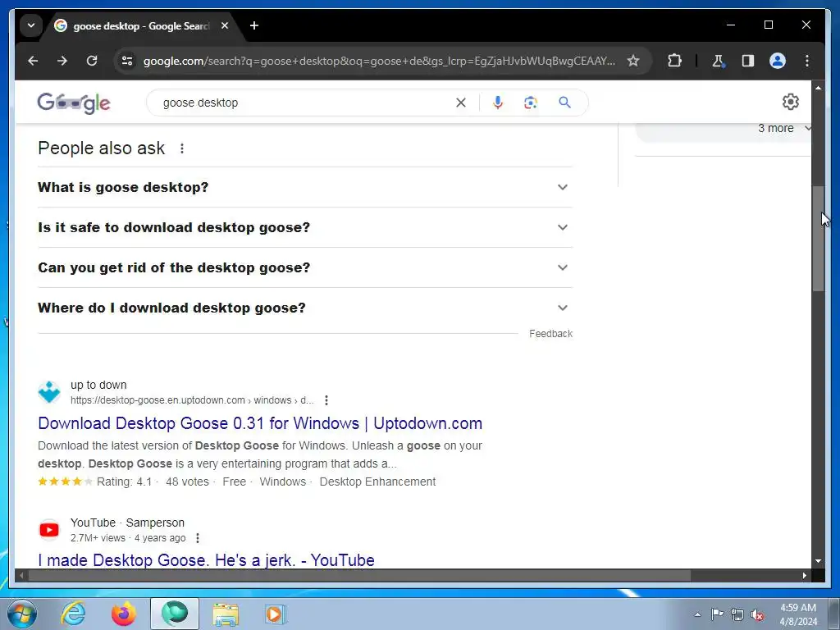The width and height of the screenshot is (840, 630).
Task: Open the Chrome profile avatar
Action: point(778,61)
